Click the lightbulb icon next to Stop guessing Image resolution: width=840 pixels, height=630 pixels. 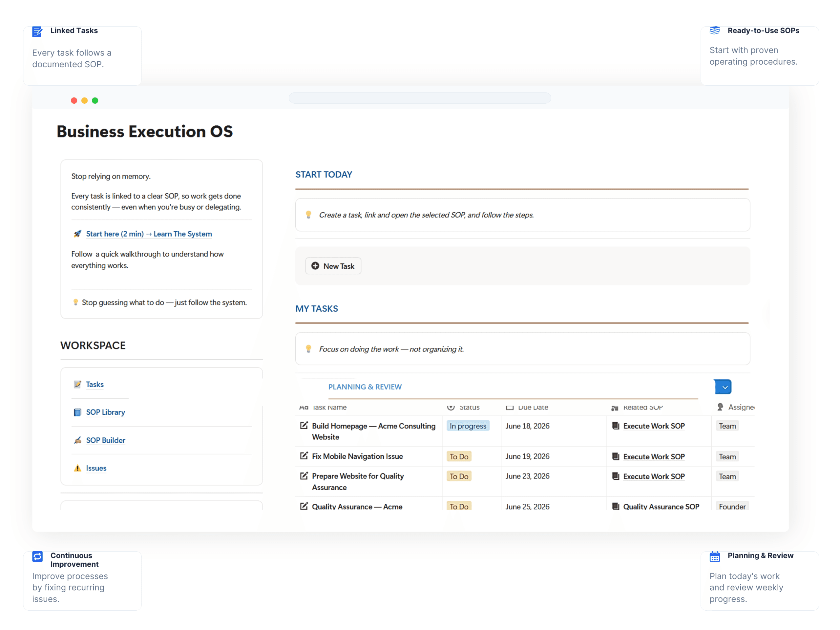pos(75,302)
